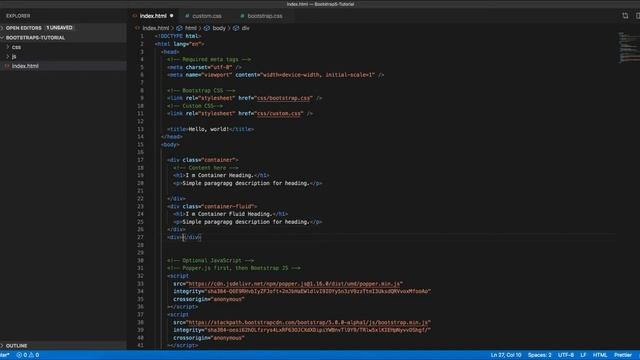Click the popper.min.js URL on line 33
Viewport: 640px width, 360px height.
(294, 284)
